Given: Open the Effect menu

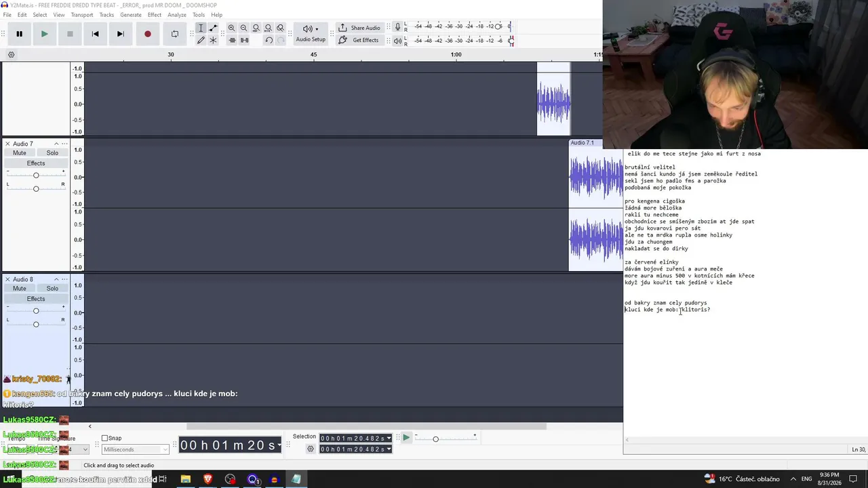Looking at the screenshot, I should pos(155,15).
